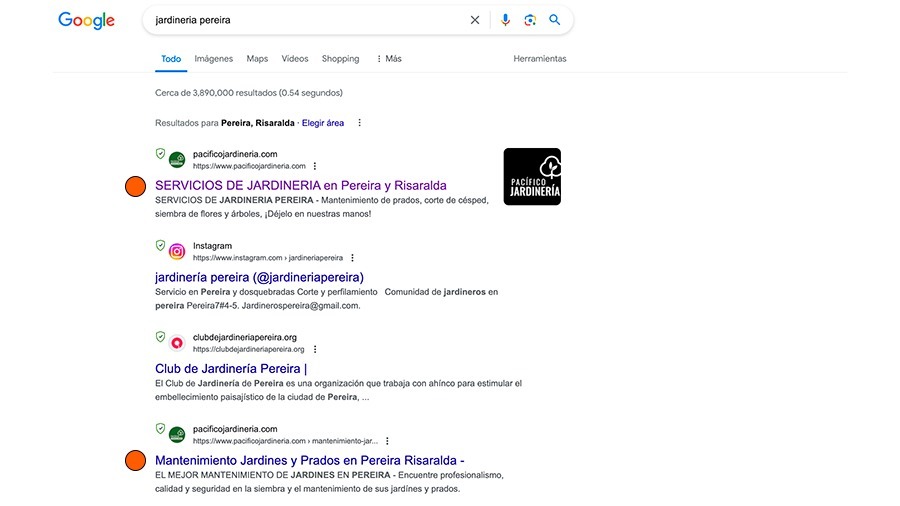Click the Cerca de 3,890,000 resultados text
The width and height of the screenshot is (900, 506).
click(249, 92)
